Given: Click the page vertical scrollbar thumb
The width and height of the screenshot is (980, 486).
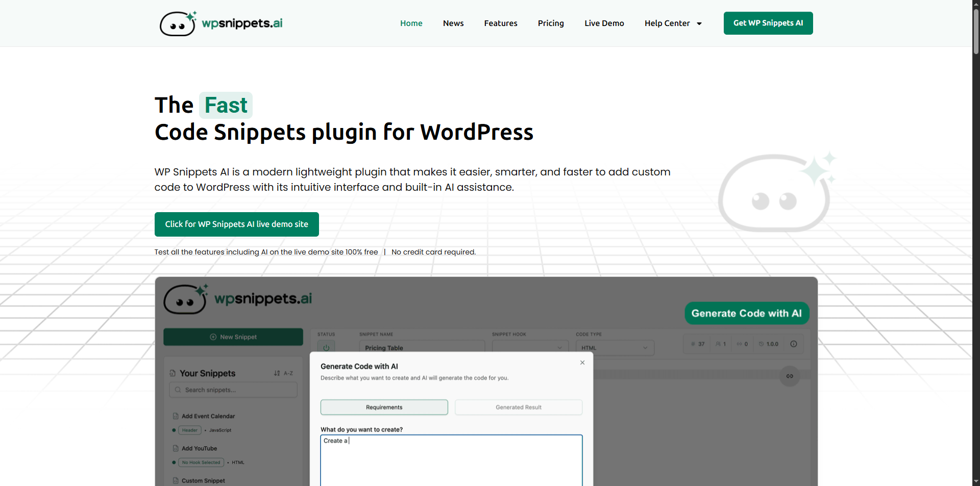Looking at the screenshot, I should coord(976,31).
